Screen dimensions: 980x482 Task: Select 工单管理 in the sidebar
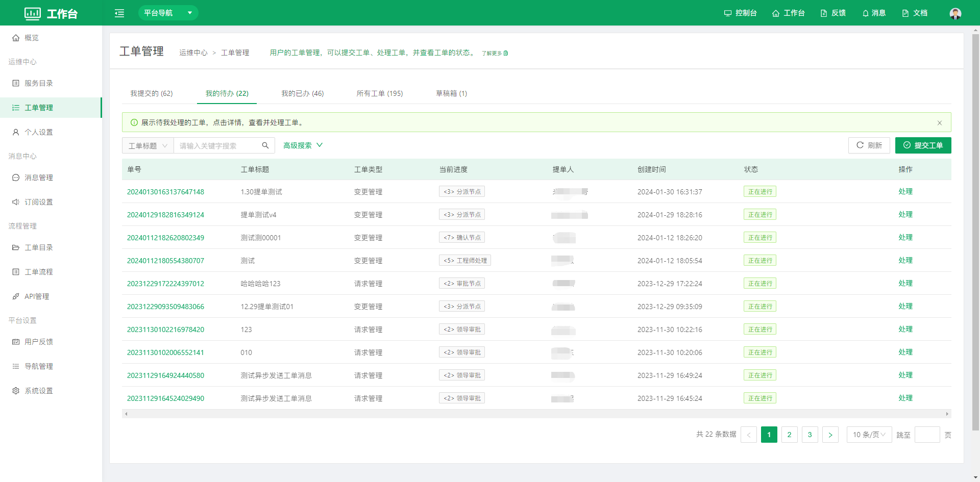(51, 108)
